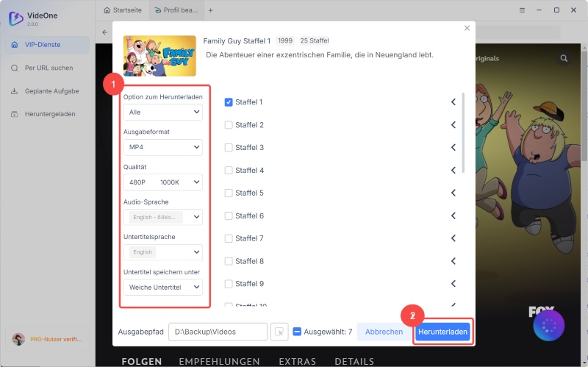Click the 1999 year tag
588x367 pixels.
click(285, 40)
